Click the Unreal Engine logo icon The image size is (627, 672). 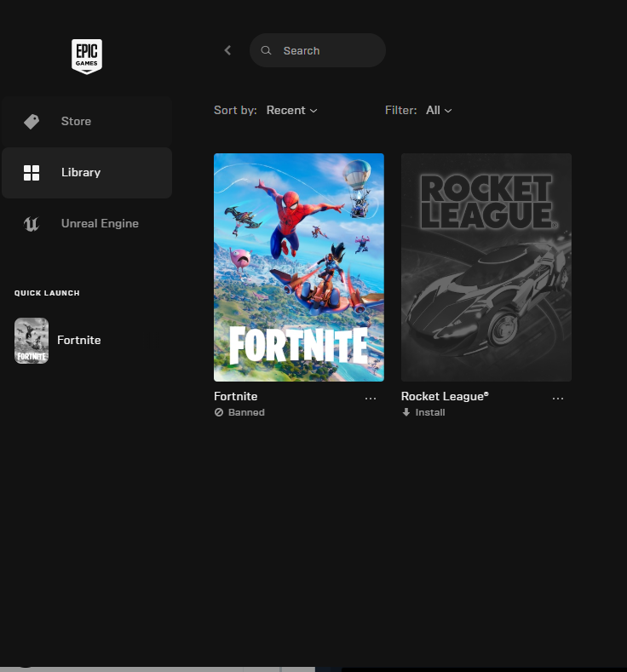pos(32,224)
